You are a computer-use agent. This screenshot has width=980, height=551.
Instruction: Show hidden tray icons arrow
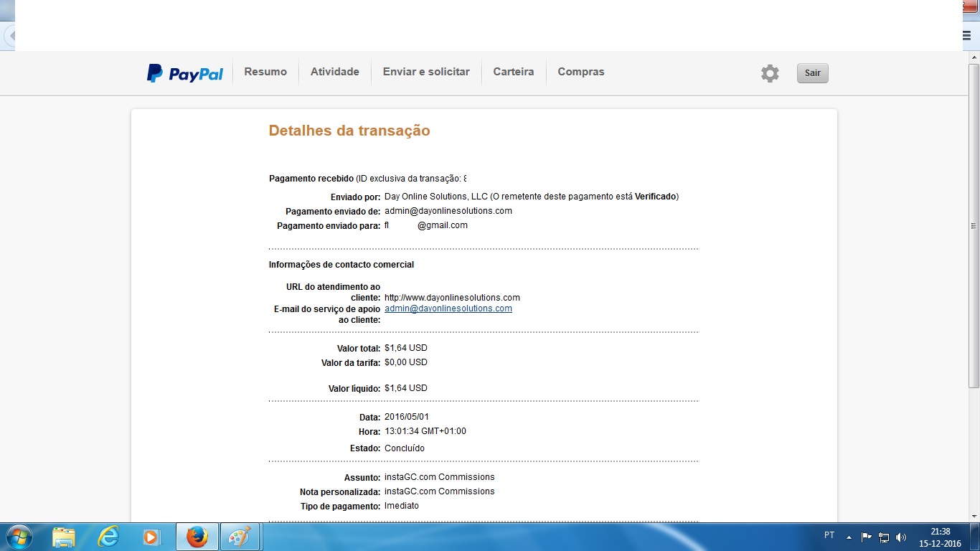pos(849,537)
